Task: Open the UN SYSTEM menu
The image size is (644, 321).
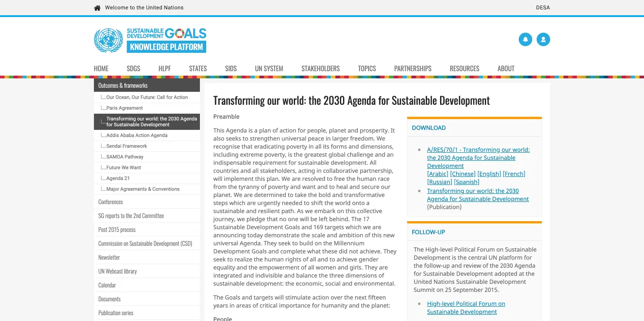Action: pos(269,68)
